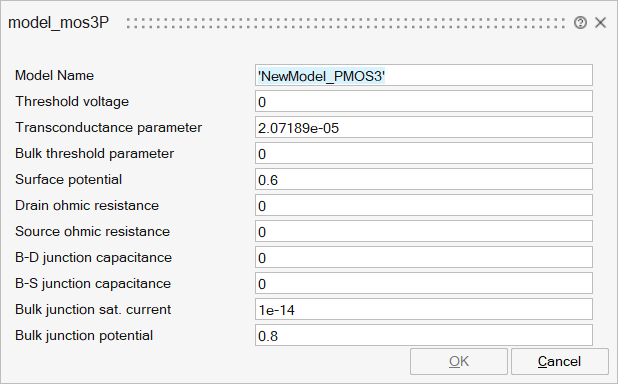Click into Bulk threshold parameter field

click(x=424, y=153)
